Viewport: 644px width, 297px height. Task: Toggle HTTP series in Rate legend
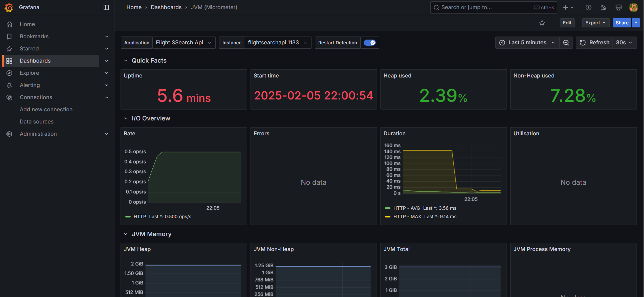pyautogui.click(x=140, y=216)
